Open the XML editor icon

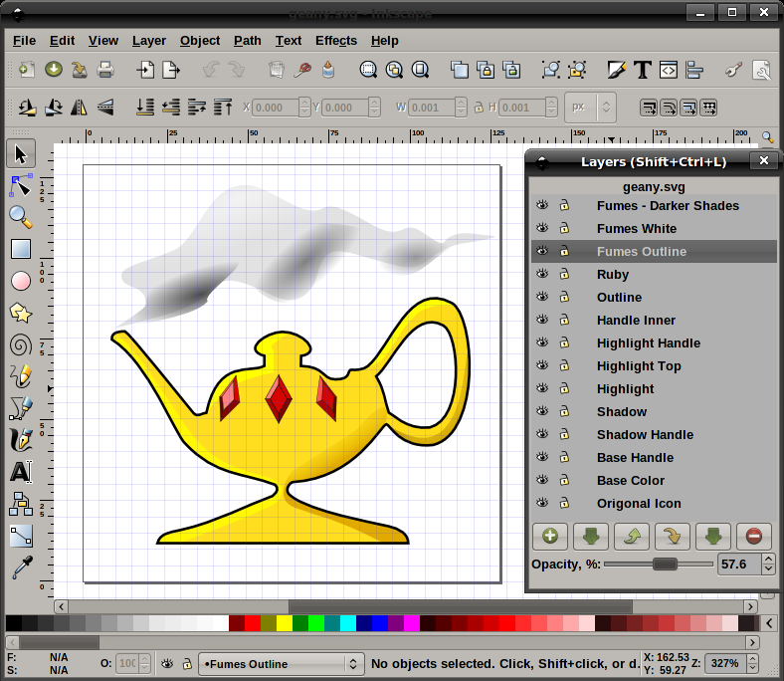(669, 70)
